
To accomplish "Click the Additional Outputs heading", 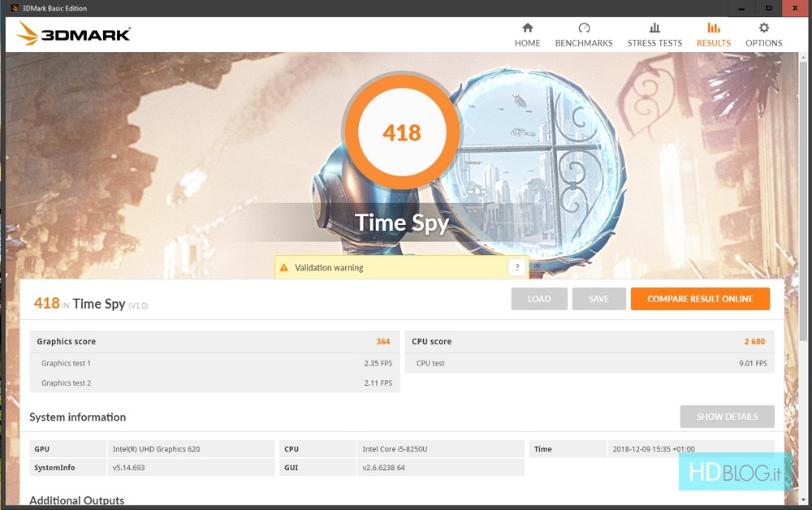I will tap(76, 500).
